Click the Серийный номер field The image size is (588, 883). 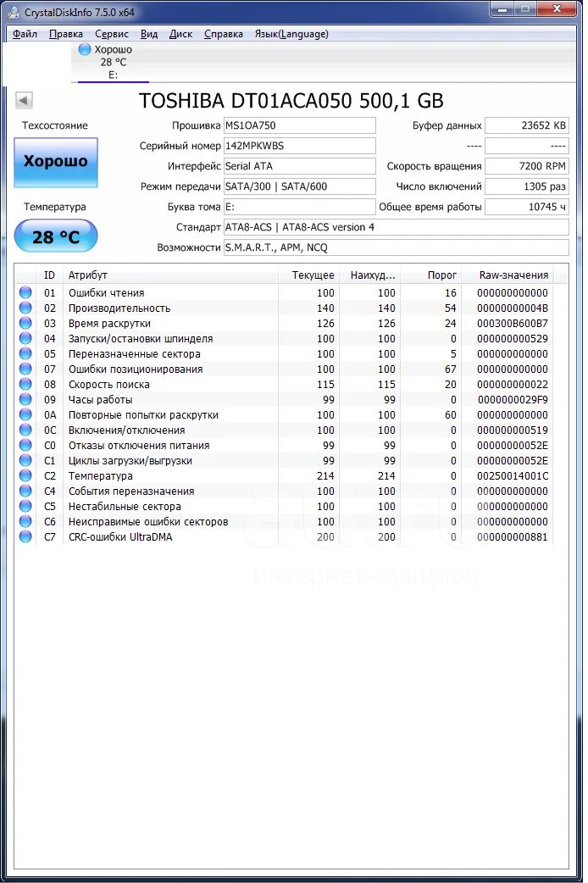pos(299,146)
